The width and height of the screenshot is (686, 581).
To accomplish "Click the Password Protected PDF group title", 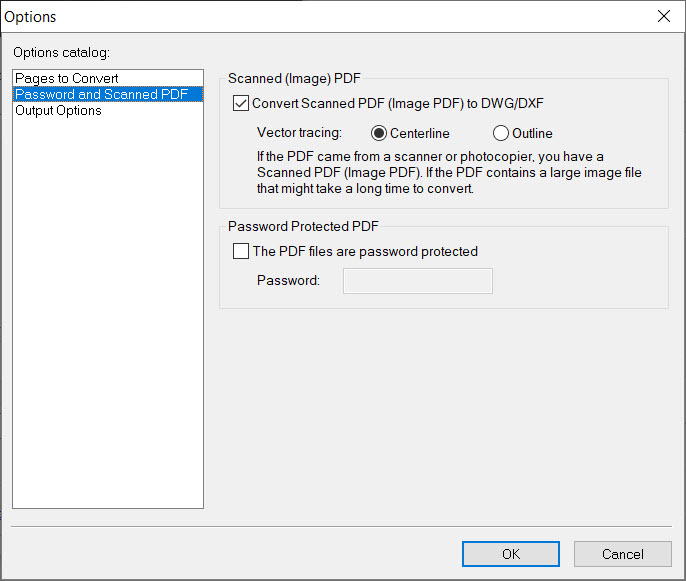I will pos(303,226).
